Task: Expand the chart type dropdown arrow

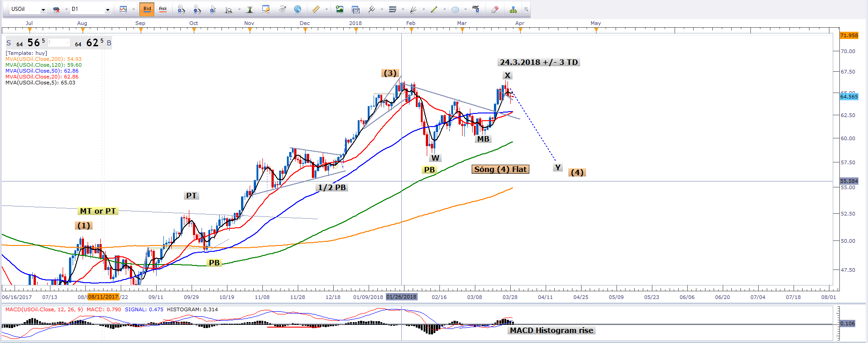Action: 133,9
